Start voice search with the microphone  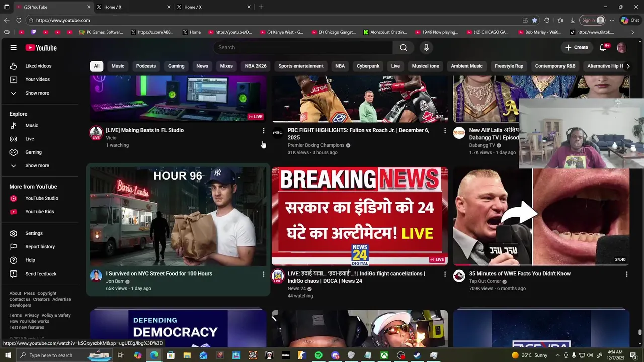coord(426,47)
